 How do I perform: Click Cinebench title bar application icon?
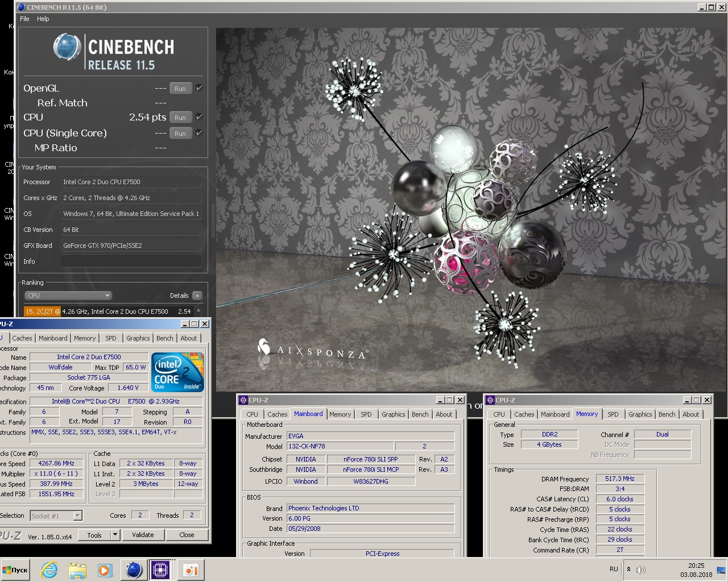[x=22, y=7]
